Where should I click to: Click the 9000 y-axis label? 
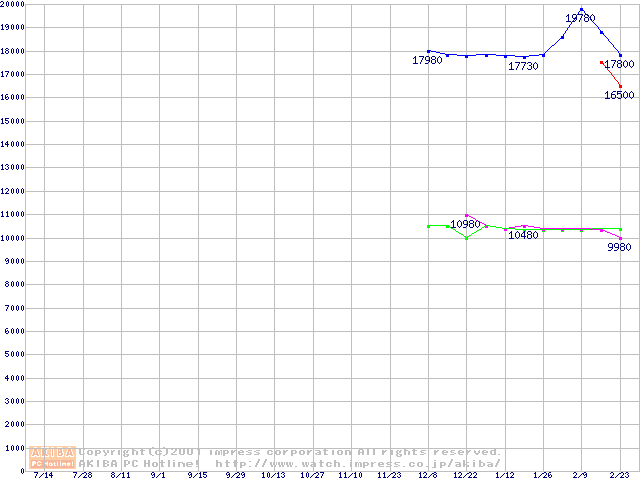point(15,261)
